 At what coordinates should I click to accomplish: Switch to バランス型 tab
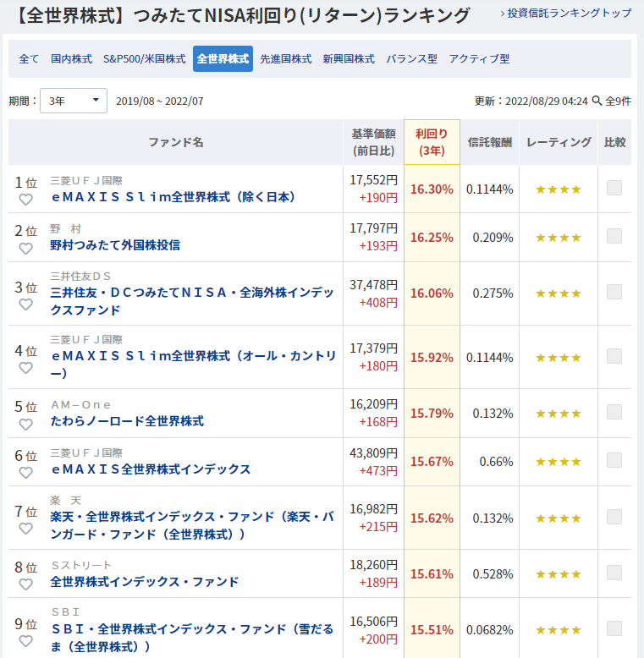click(412, 58)
